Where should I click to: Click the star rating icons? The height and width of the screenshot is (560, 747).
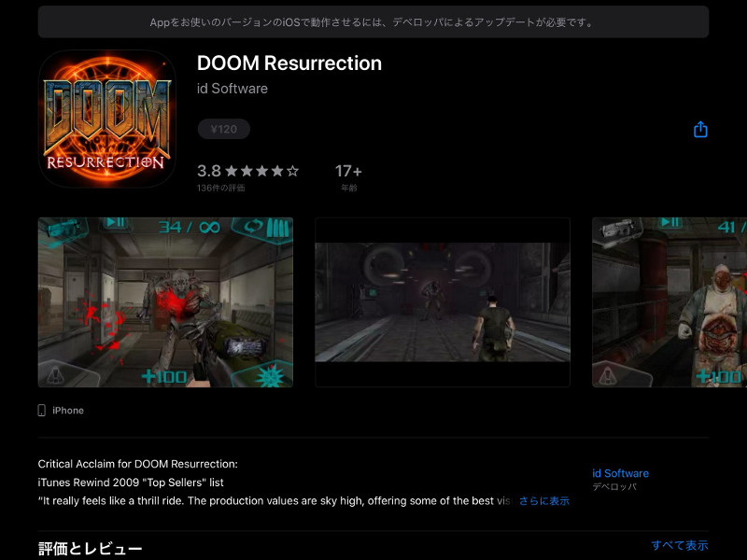click(263, 172)
